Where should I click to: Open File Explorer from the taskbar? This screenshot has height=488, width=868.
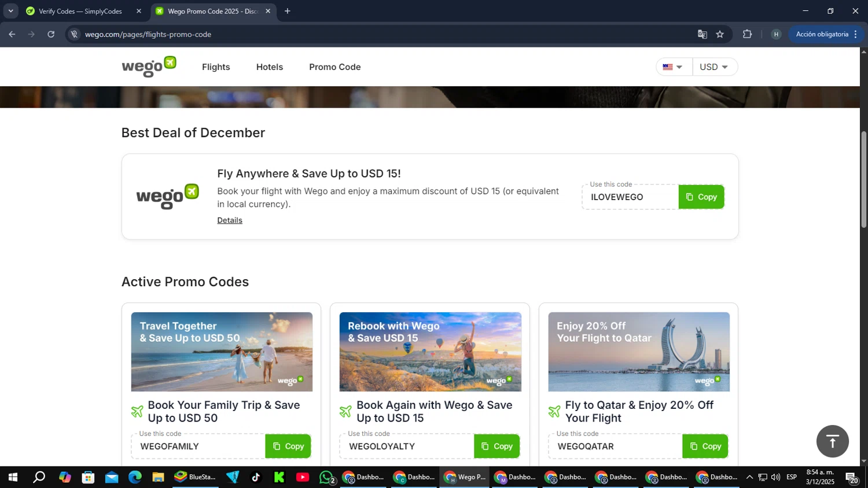point(158,477)
